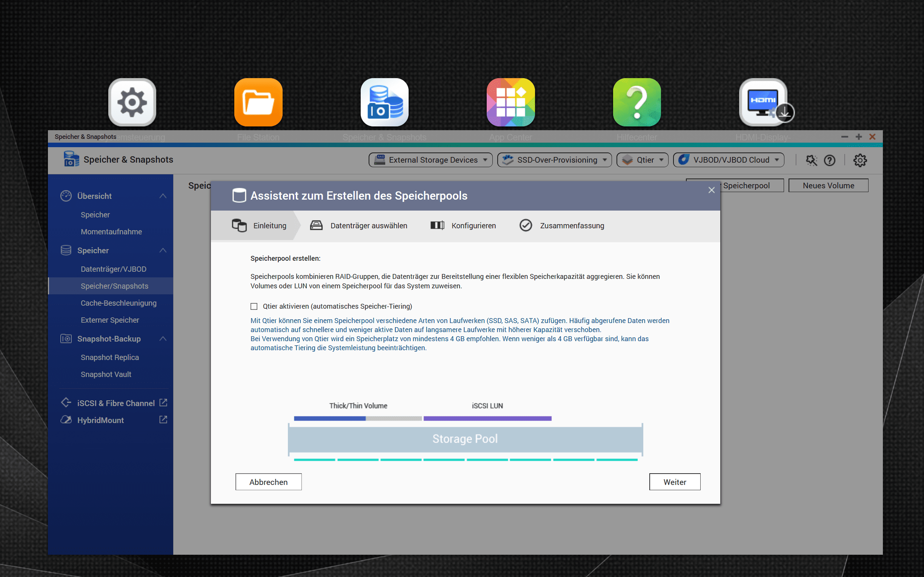This screenshot has height=577, width=924.
Task: Click the Einleitung step icon
Action: coord(239,226)
